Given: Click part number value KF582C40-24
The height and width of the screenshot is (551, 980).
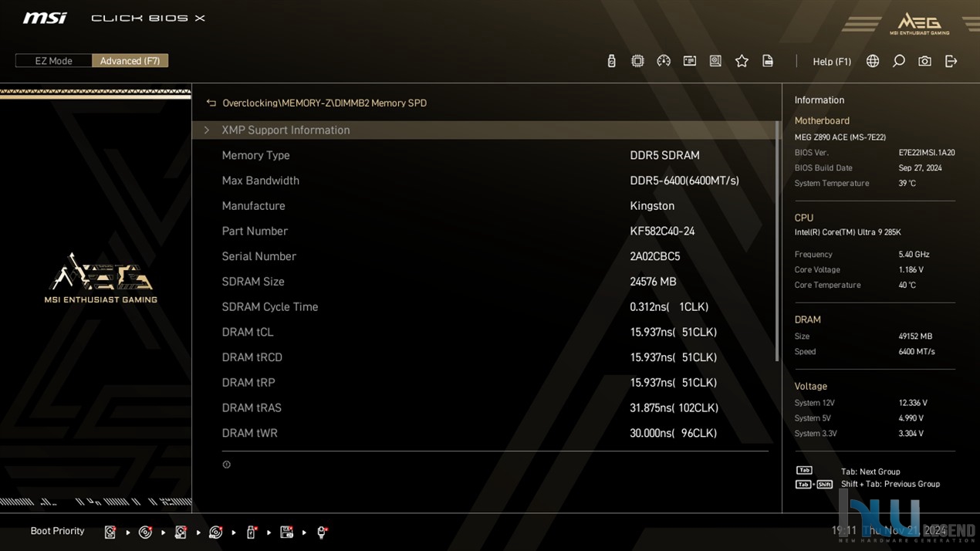Looking at the screenshot, I should click(x=662, y=231).
